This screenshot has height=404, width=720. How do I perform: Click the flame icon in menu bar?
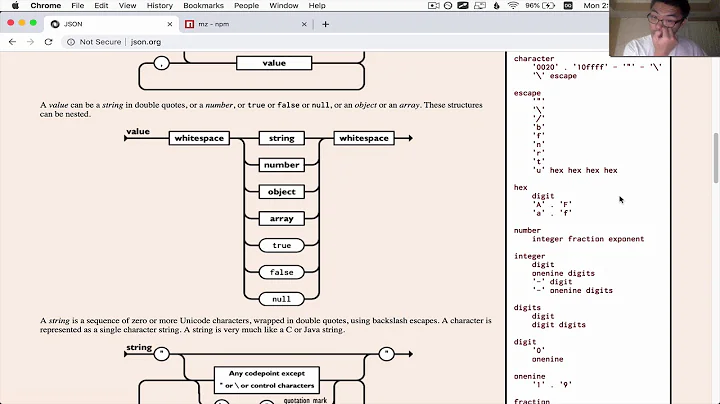tap(496, 6)
